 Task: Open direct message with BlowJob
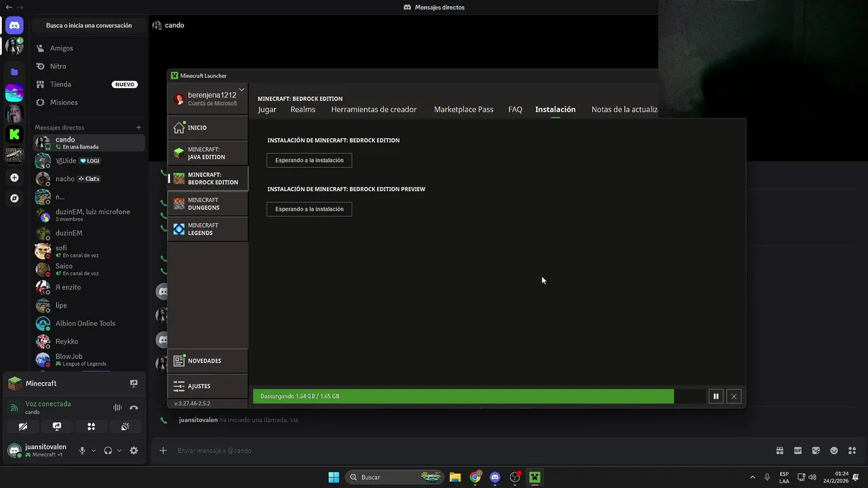89,359
